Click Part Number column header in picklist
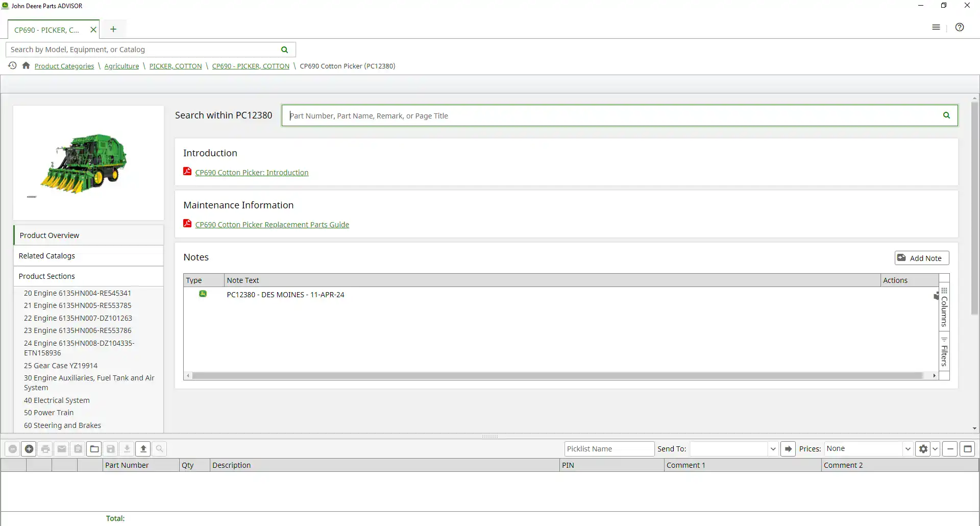980x526 pixels. [141, 465]
